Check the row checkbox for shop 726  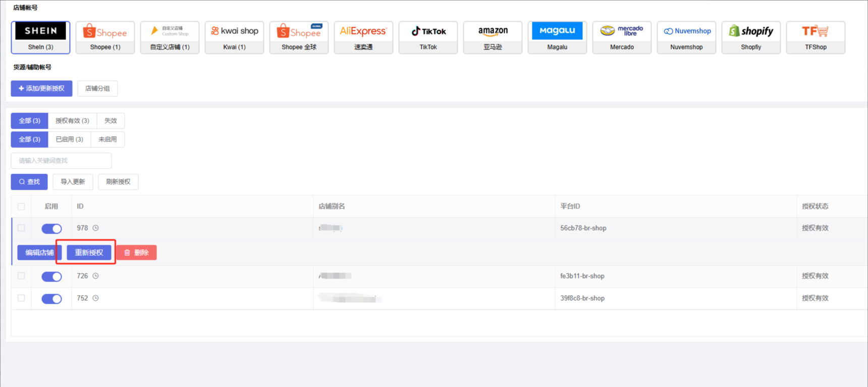(21, 276)
